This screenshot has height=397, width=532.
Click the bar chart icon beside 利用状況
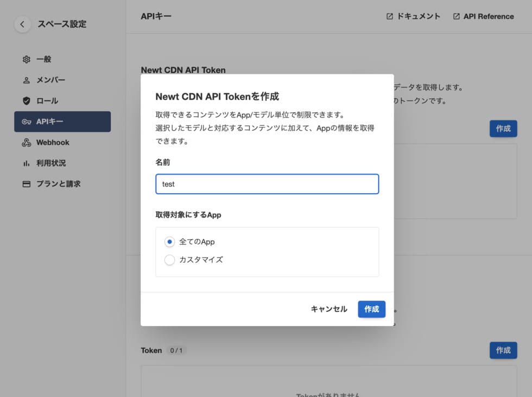[27, 163]
